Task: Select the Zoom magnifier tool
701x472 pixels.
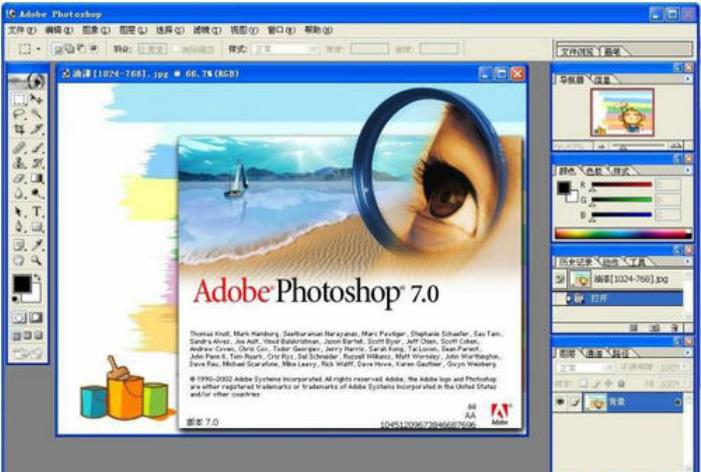Action: pyautogui.click(x=37, y=260)
